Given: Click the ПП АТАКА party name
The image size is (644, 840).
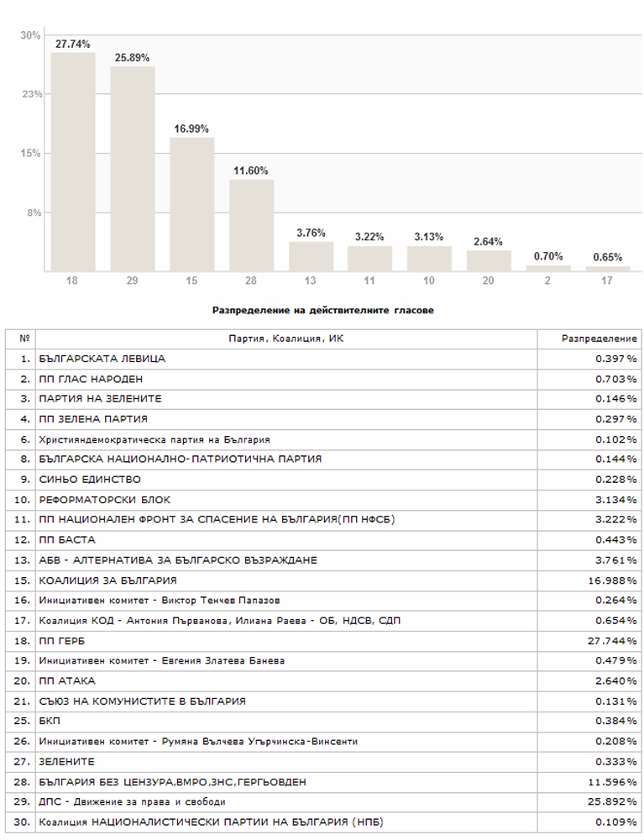Looking at the screenshot, I should pos(67,680).
